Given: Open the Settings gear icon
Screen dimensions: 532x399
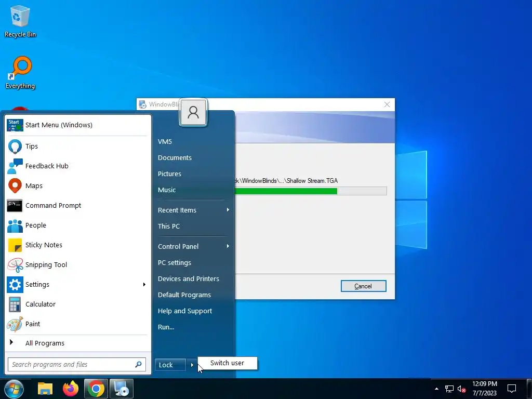Looking at the screenshot, I should coord(15,284).
